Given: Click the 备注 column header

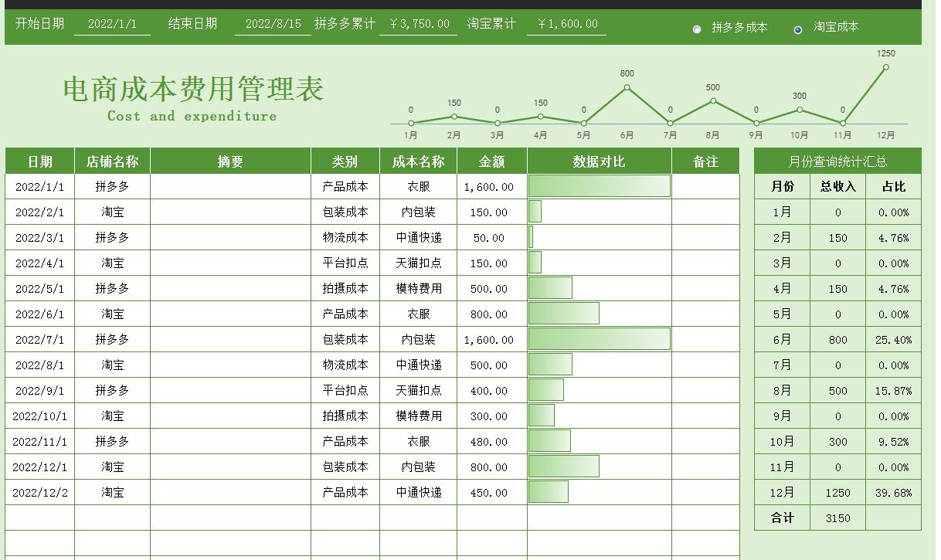Looking at the screenshot, I should 705,161.
